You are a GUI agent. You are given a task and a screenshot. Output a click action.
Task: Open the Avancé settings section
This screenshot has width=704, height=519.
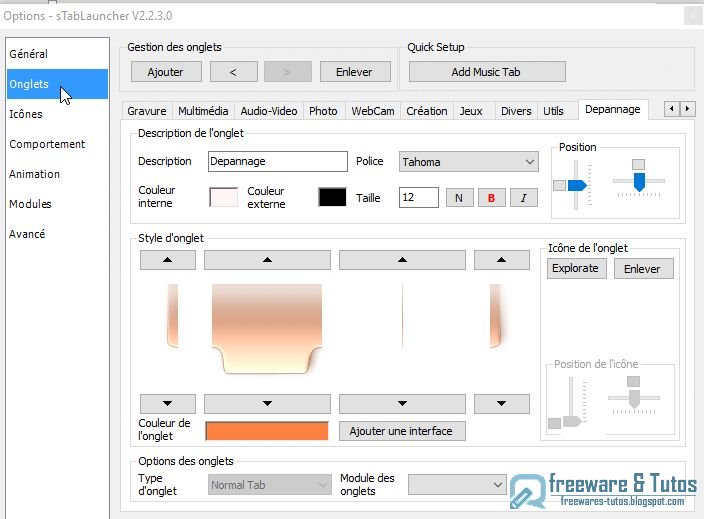click(x=57, y=234)
